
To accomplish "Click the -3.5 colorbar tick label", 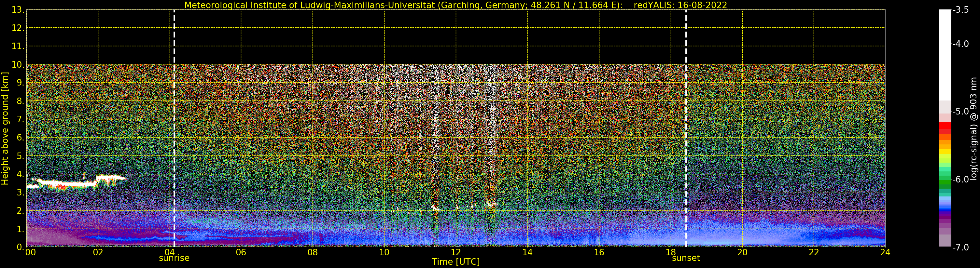I will click(x=961, y=10).
